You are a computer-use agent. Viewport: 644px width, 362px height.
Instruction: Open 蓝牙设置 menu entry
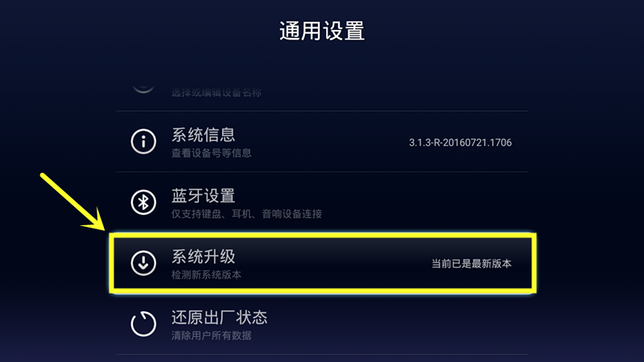[x=322, y=203]
